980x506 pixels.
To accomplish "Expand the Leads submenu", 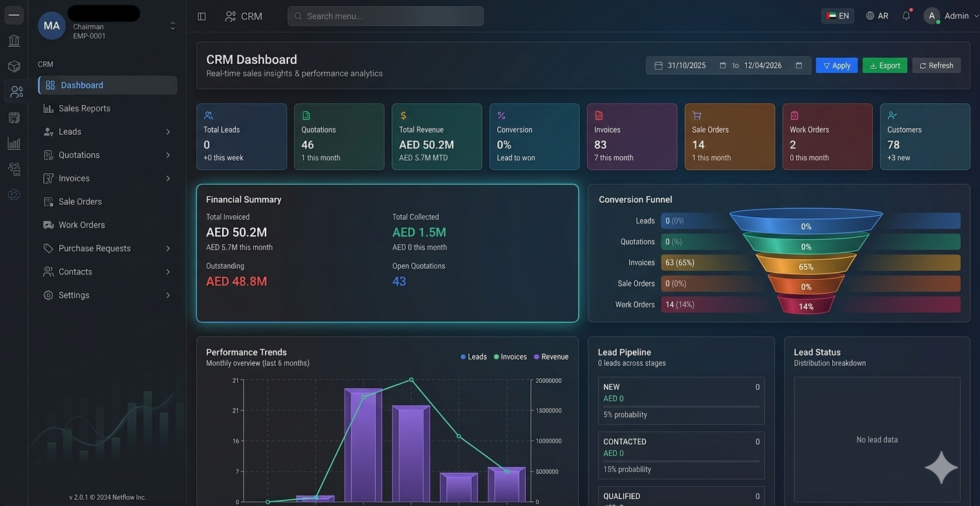I will (168, 132).
